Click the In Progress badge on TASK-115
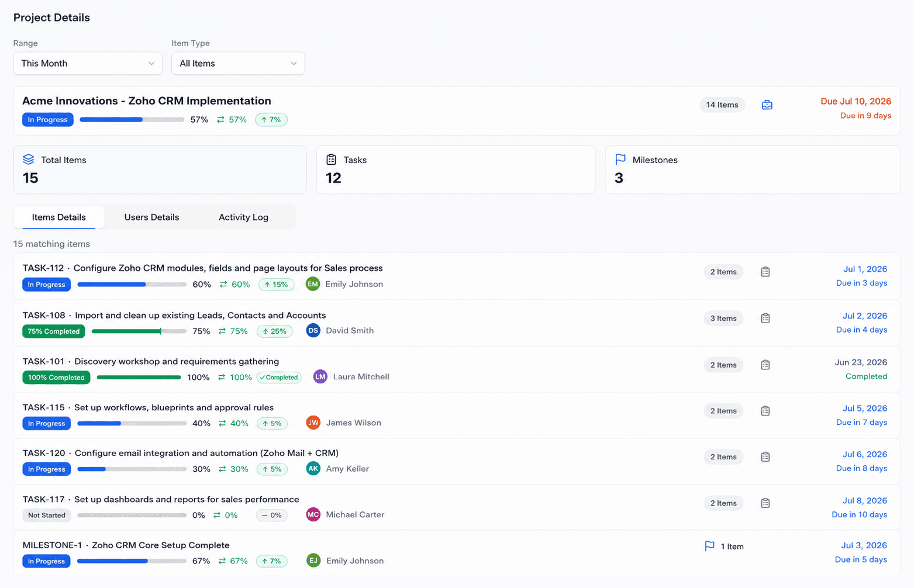 [47, 424]
